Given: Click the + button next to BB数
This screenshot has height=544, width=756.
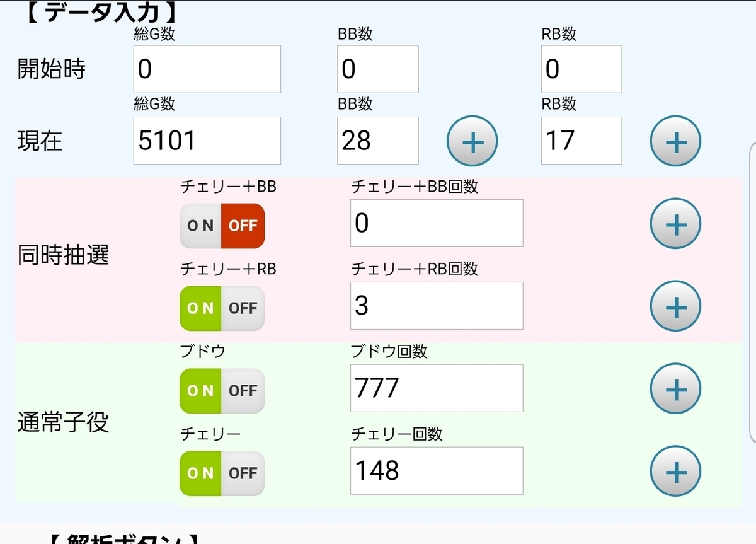Looking at the screenshot, I should [x=472, y=142].
